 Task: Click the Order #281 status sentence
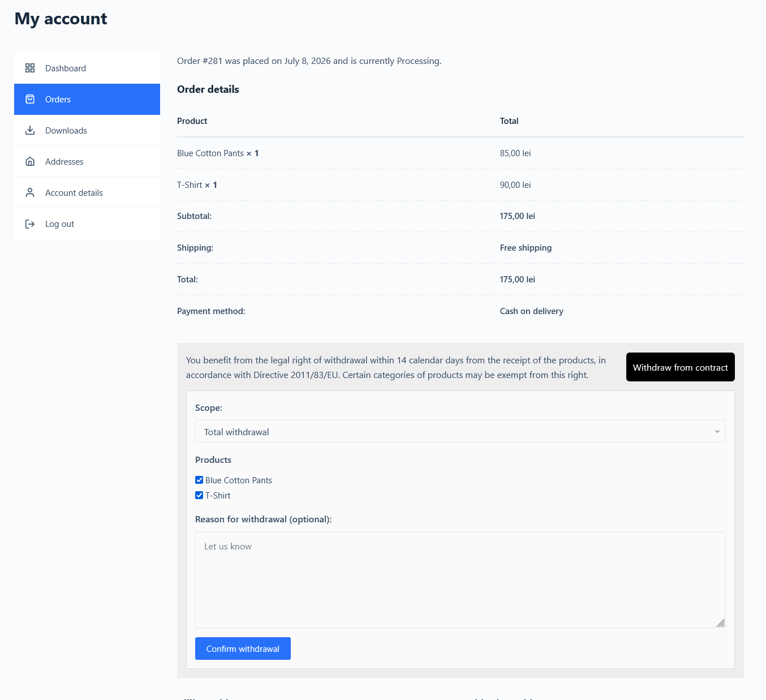pyautogui.click(x=309, y=61)
